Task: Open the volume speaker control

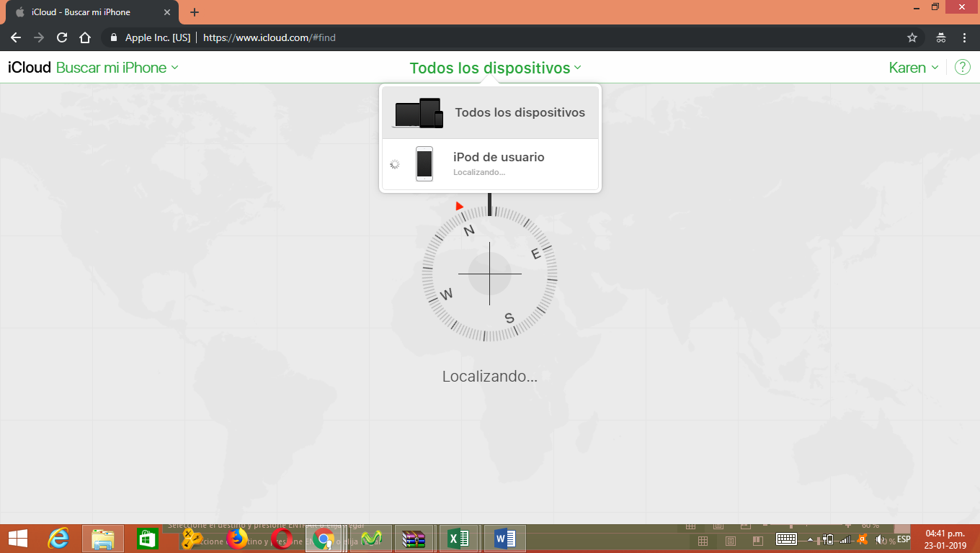Action: (880, 539)
